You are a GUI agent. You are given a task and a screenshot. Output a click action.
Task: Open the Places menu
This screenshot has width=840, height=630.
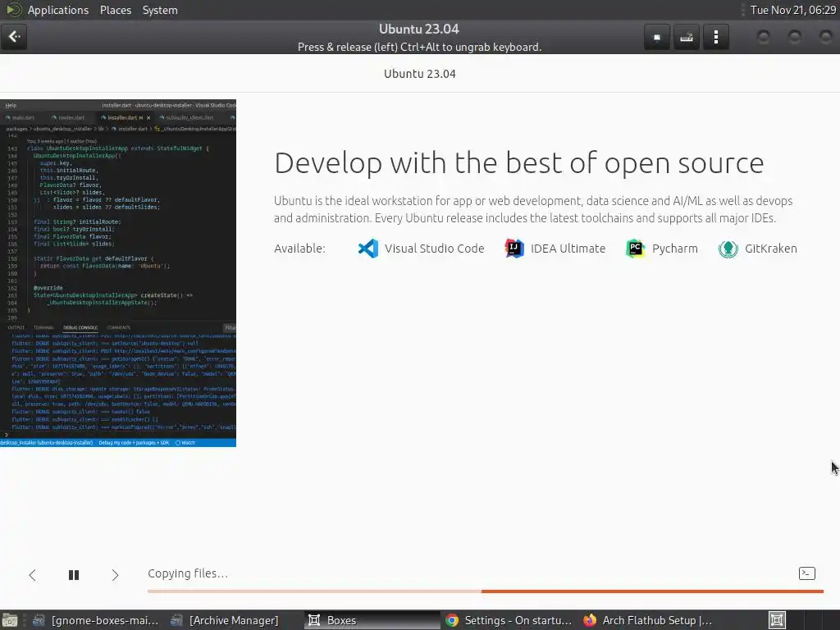tap(115, 10)
